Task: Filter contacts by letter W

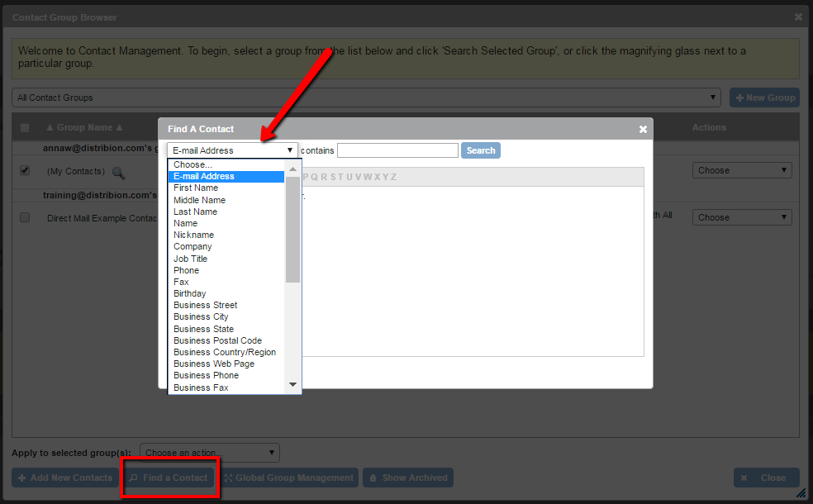Action: click(x=368, y=177)
